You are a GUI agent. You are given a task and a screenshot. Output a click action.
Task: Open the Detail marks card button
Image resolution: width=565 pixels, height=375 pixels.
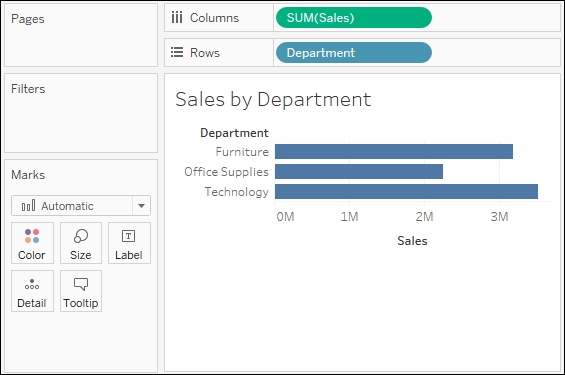point(32,291)
